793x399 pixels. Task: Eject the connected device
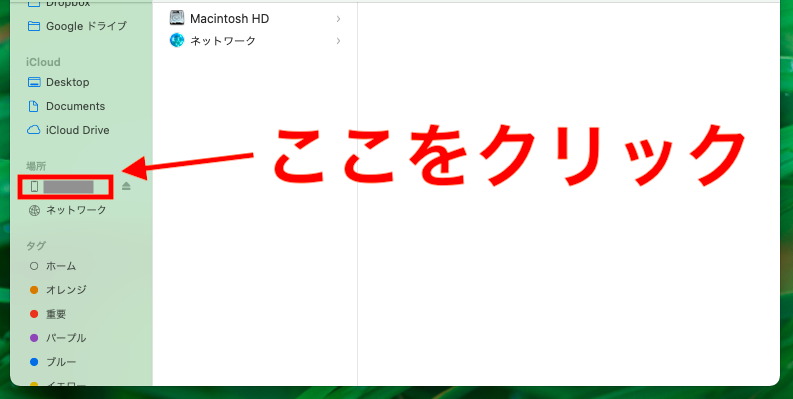[x=126, y=187]
